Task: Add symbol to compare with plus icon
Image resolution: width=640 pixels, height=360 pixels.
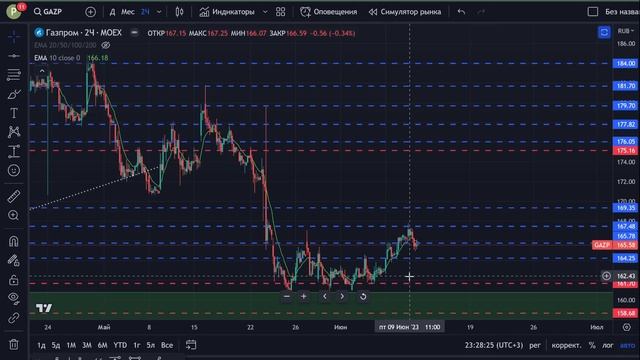Action: 91,12
